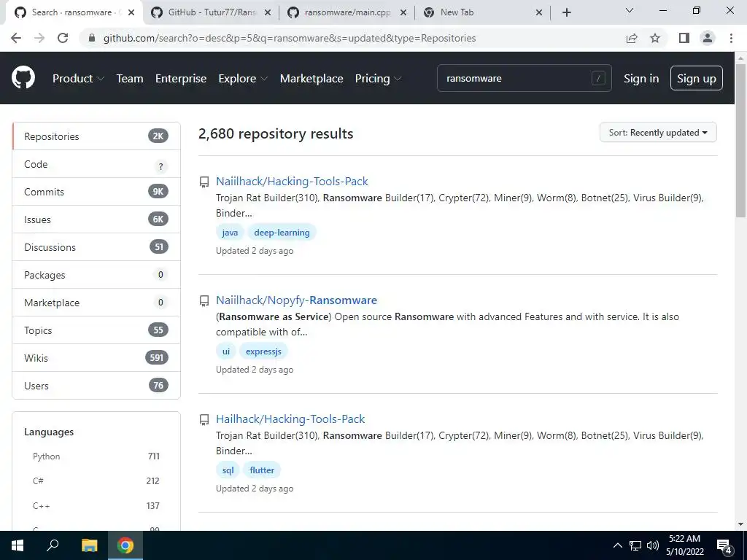Open Hailhack/Hacking-Tools-Pack repository link

coord(290,419)
